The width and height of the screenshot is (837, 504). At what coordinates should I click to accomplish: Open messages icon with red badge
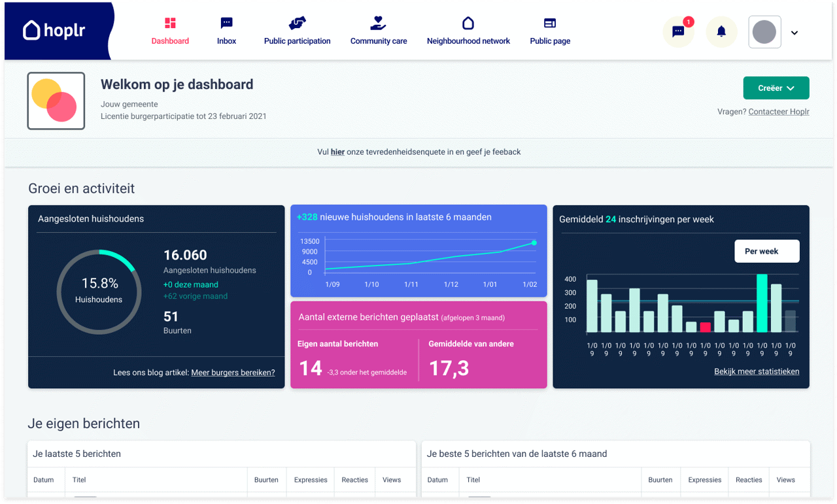click(x=678, y=31)
